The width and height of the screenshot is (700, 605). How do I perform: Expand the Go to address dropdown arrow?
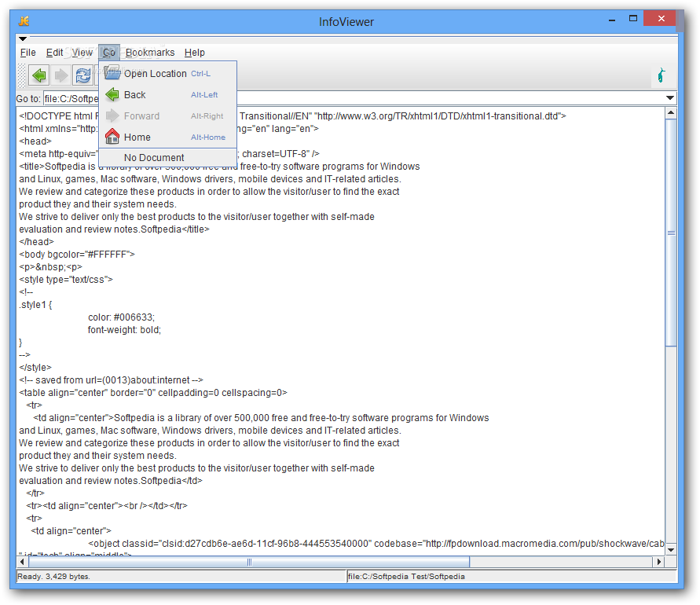(669, 97)
